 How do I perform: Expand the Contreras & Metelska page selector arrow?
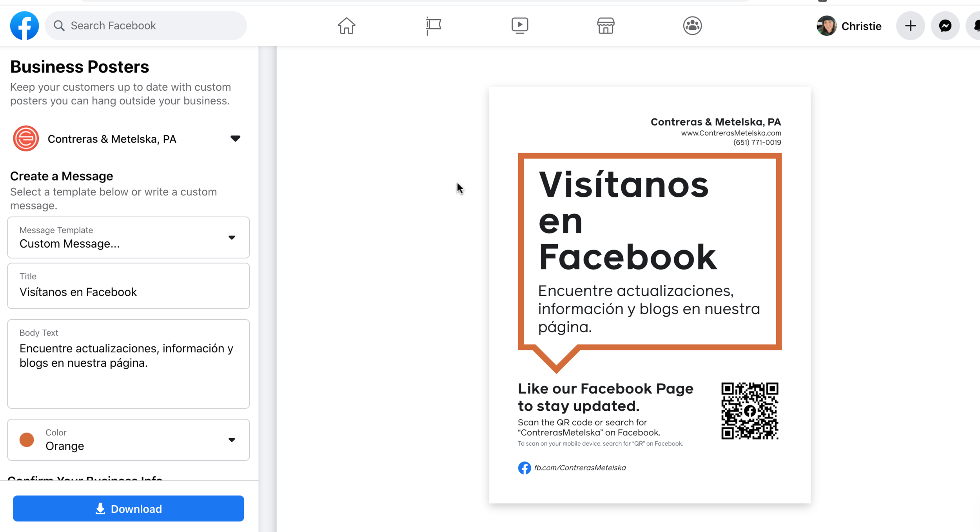click(235, 138)
